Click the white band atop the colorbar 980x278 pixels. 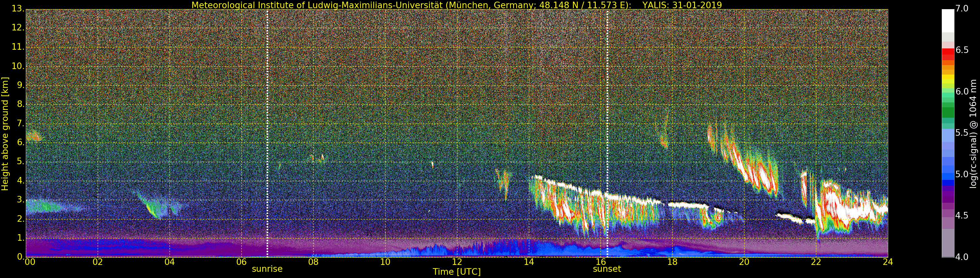click(948, 21)
